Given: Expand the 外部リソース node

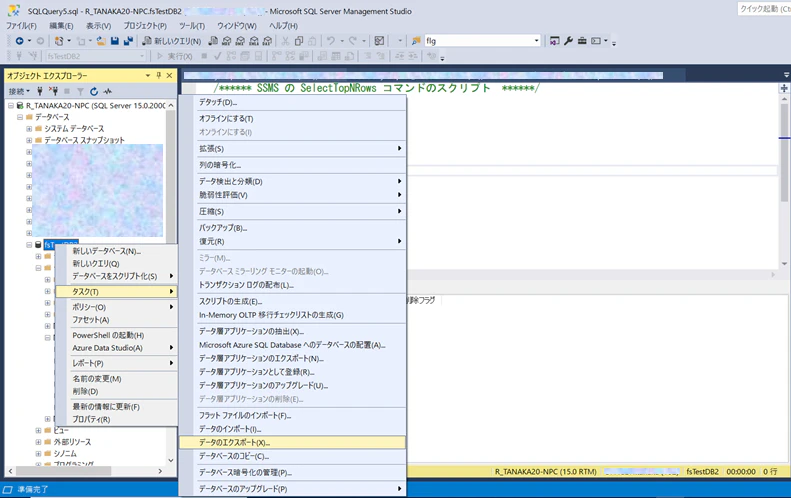Looking at the screenshot, I should [38, 442].
